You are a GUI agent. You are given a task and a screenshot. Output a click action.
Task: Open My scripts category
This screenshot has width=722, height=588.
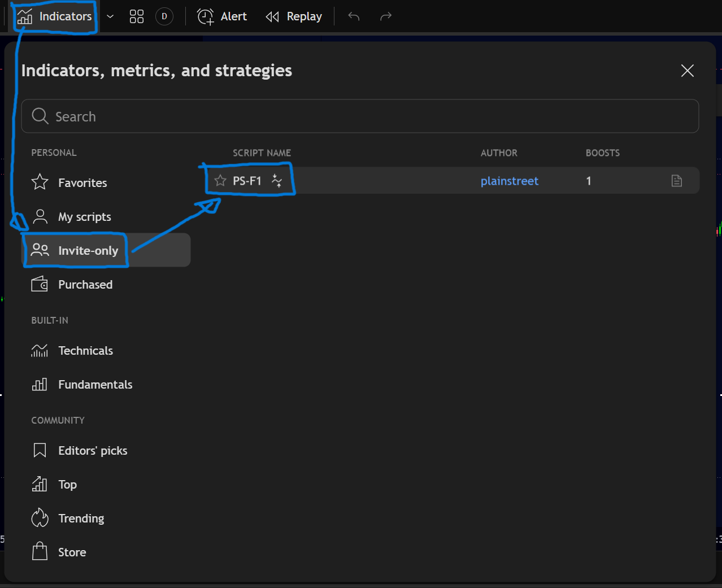[106, 216]
